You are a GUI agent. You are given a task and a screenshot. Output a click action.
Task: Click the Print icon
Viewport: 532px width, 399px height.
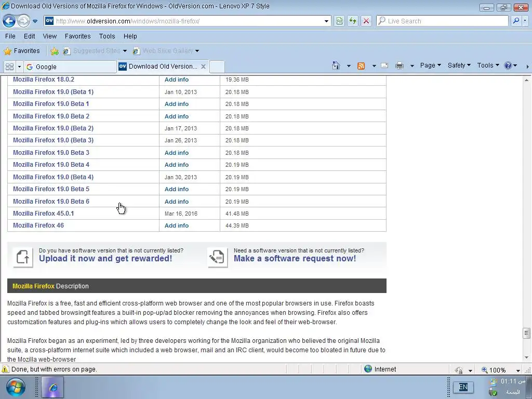pyautogui.click(x=400, y=65)
